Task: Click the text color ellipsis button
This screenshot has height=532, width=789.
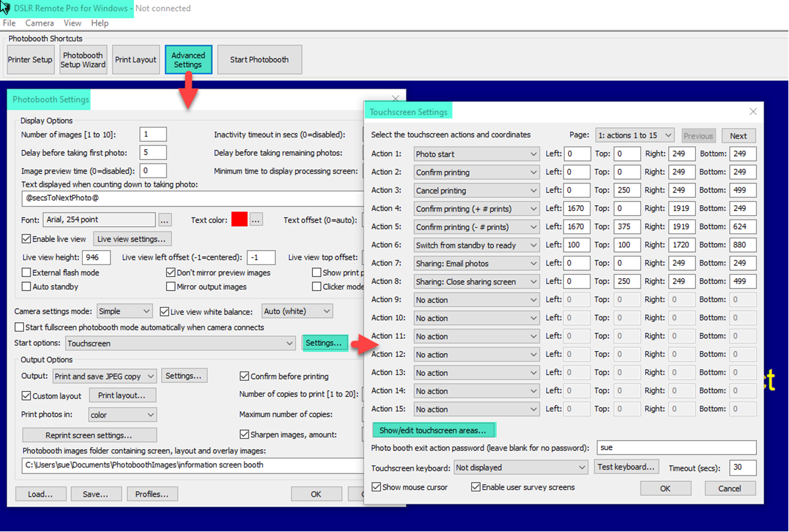Action: click(x=256, y=220)
